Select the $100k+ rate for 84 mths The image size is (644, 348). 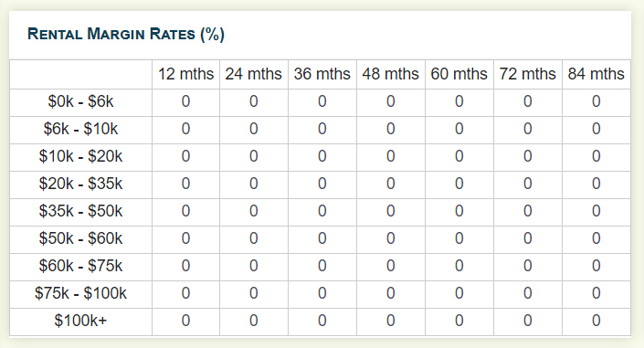point(596,321)
